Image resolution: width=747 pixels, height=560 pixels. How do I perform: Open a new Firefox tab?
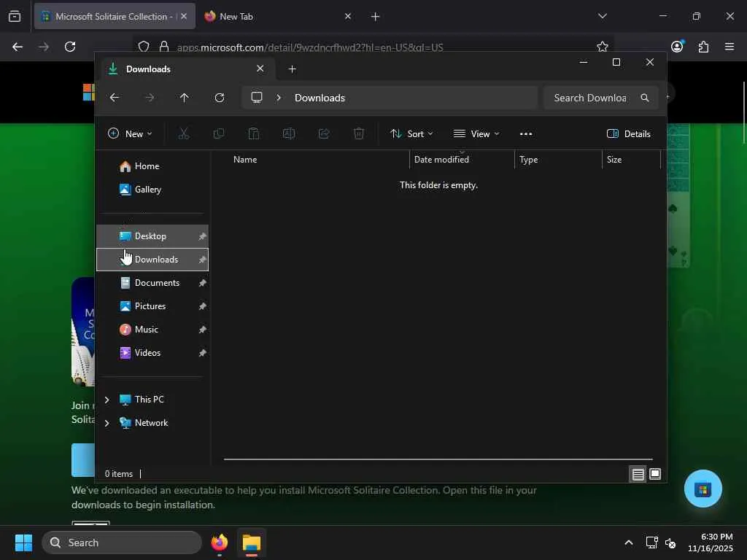coord(375,16)
